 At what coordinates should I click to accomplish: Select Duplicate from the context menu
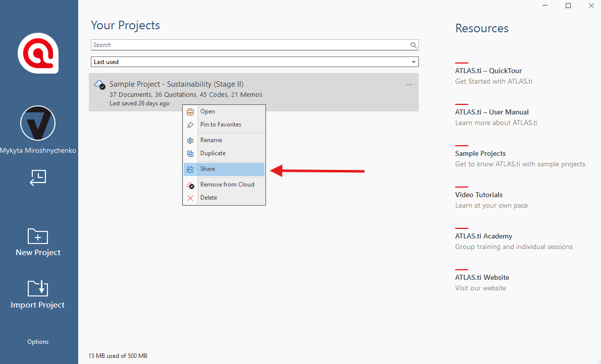(x=224, y=153)
